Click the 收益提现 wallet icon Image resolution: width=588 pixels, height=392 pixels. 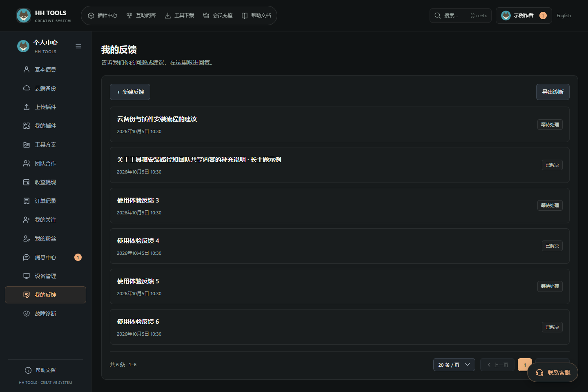(27, 182)
